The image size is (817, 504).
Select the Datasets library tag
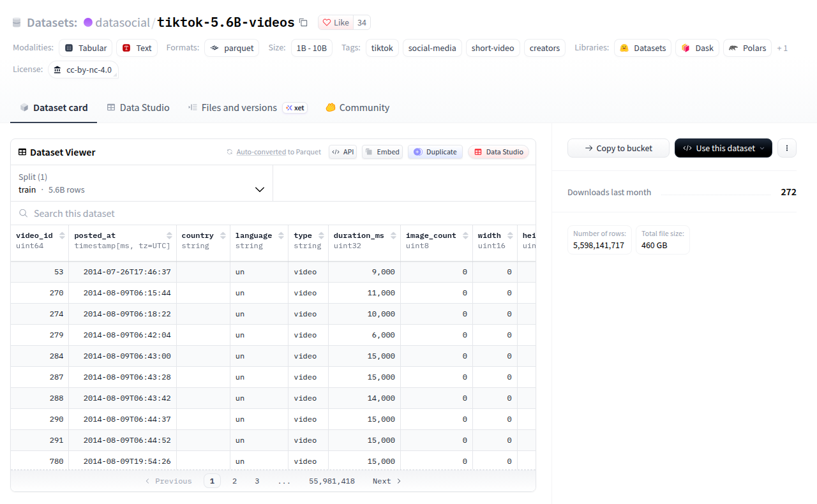643,48
